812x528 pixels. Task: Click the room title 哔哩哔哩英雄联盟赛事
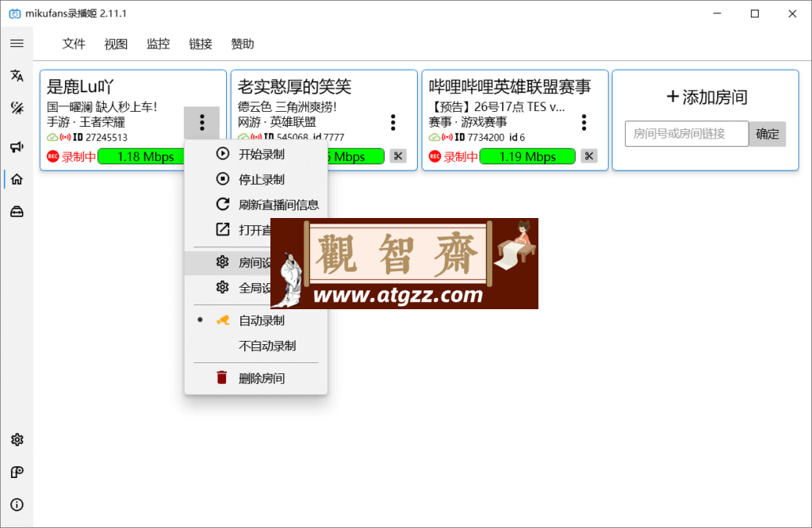point(510,86)
